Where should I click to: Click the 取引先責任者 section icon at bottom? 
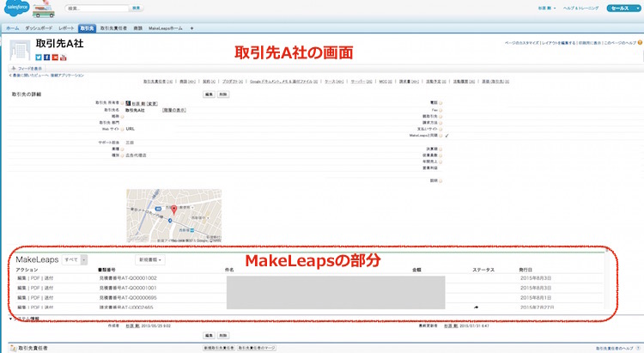point(13,348)
